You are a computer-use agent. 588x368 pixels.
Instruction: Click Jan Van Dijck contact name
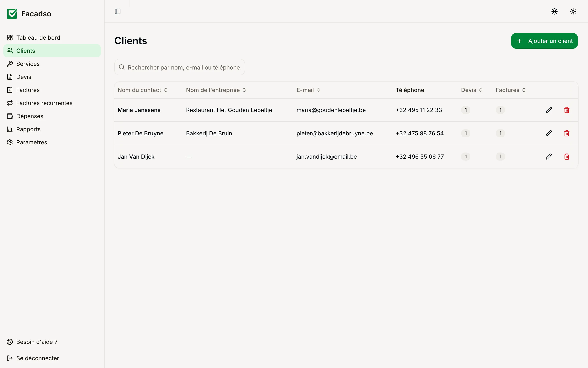click(x=136, y=157)
